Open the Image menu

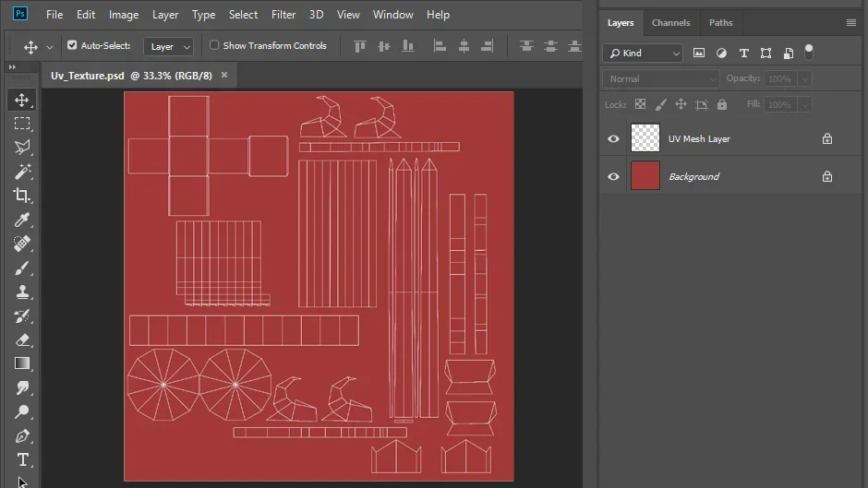click(x=124, y=15)
